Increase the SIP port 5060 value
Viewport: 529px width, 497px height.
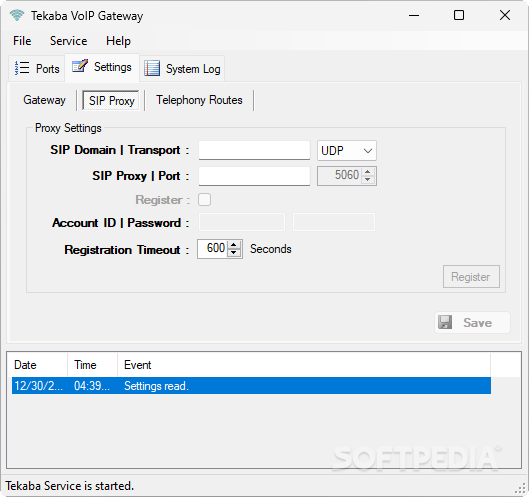pyautogui.click(x=367, y=172)
